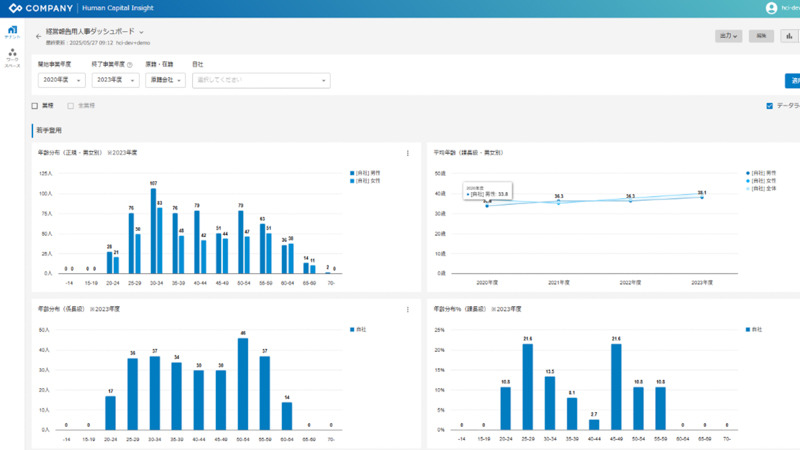Viewport: 800px width, 450px height.
Task: Click the blue apply button at right
Action: (793, 80)
